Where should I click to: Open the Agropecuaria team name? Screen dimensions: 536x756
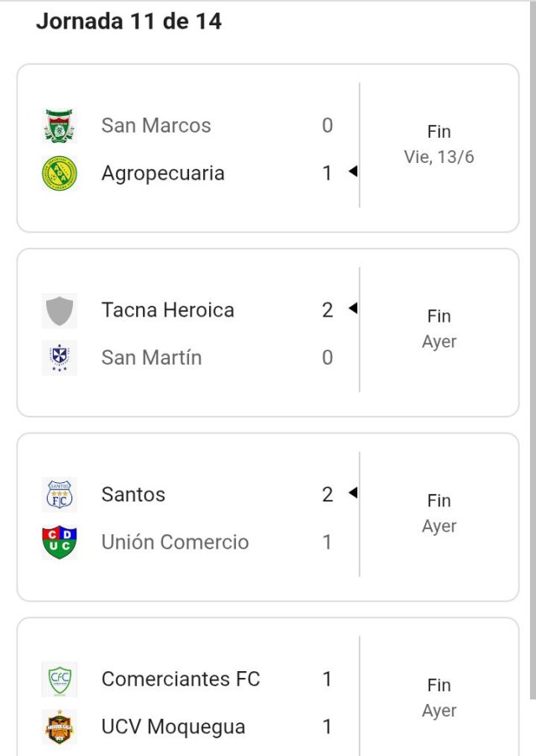163,173
